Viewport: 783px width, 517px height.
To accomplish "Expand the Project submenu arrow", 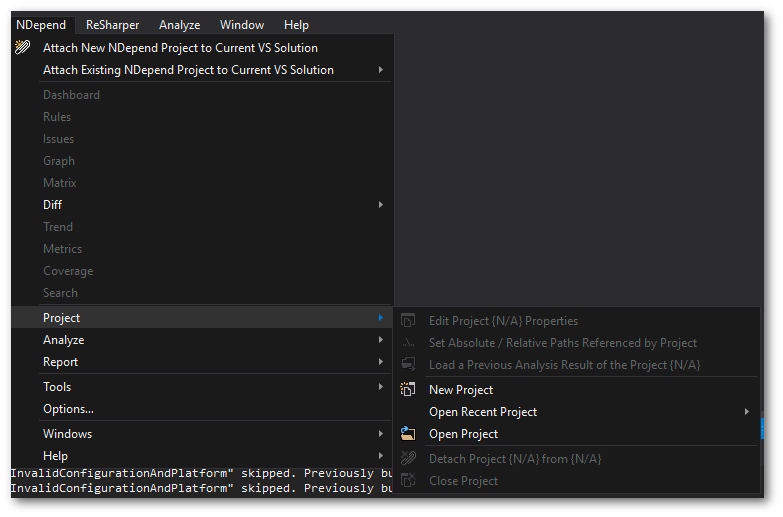I will click(381, 318).
